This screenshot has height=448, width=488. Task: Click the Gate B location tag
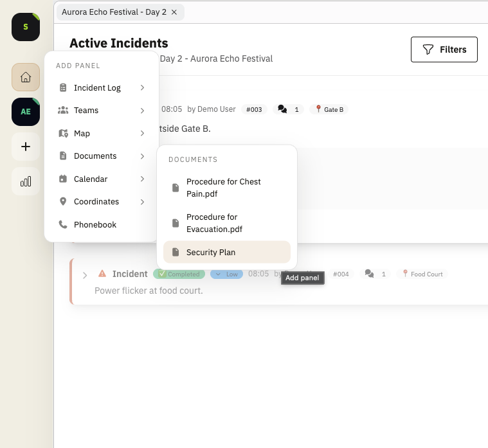[329, 109]
